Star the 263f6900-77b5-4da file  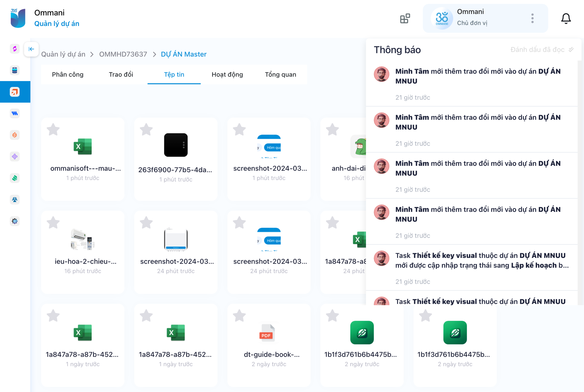(146, 130)
